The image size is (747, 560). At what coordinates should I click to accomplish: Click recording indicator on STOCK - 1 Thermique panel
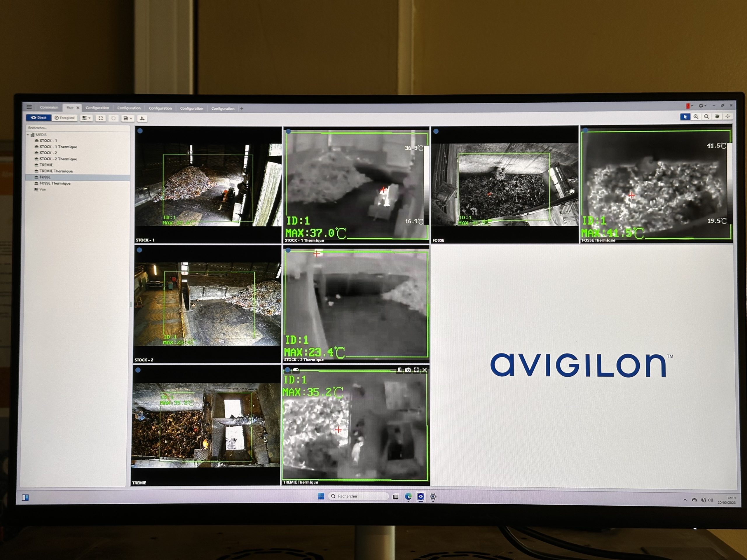288,131
